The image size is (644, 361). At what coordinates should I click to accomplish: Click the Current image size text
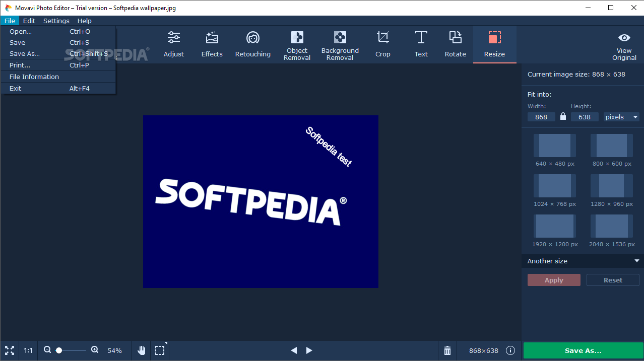576,74
